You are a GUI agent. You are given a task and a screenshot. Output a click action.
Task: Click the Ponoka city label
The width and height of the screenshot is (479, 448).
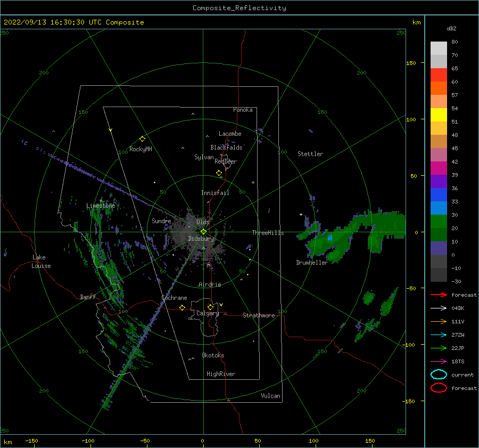pos(243,110)
